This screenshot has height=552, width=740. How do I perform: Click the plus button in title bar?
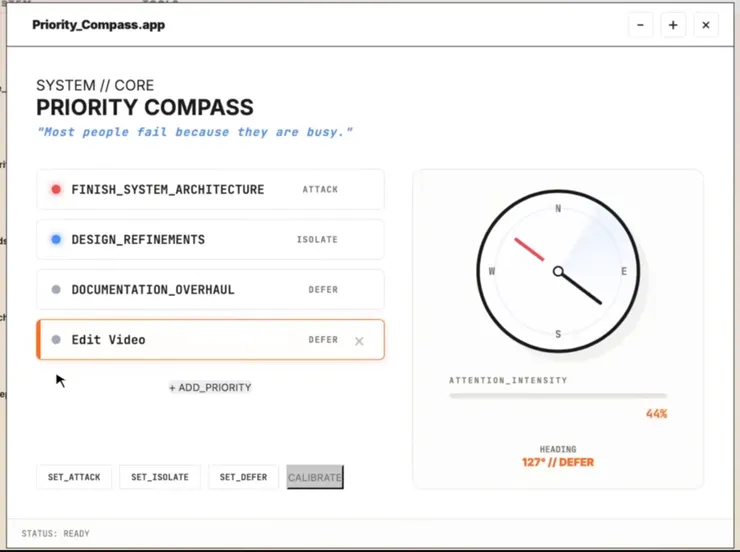click(x=673, y=25)
